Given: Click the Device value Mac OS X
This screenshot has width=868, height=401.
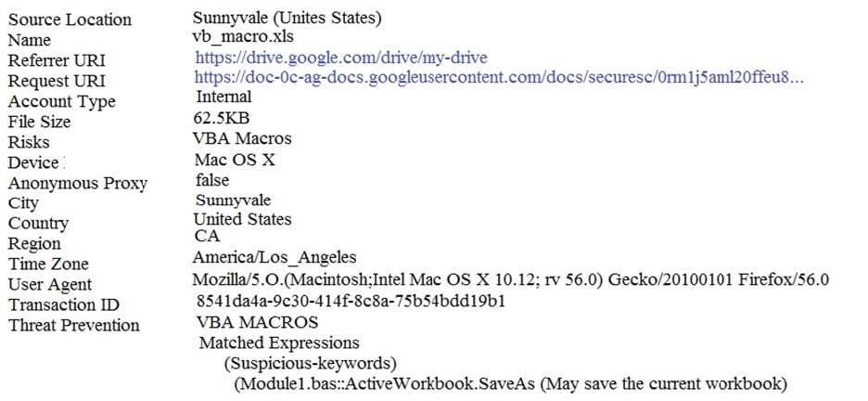Looking at the screenshot, I should pyautogui.click(x=235, y=160).
